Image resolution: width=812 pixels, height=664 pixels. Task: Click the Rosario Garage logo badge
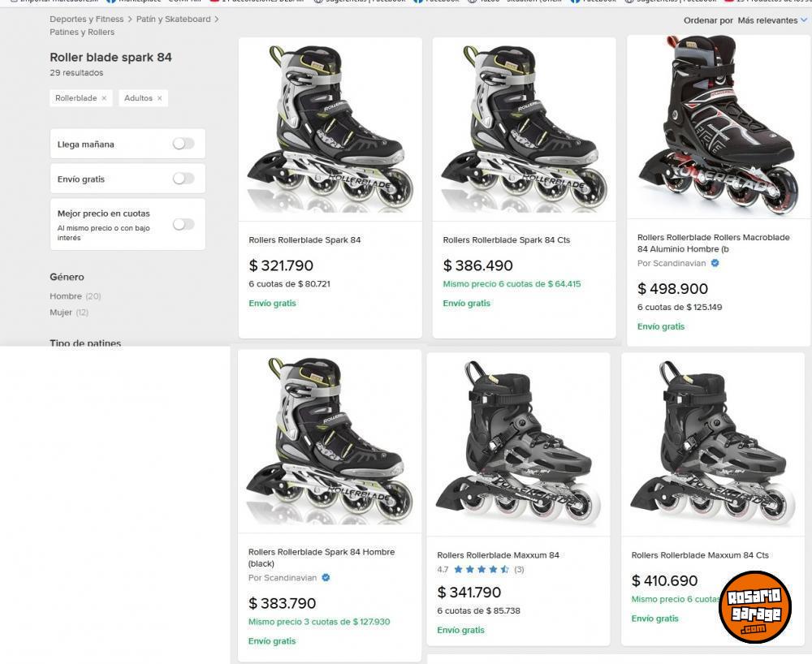754,606
